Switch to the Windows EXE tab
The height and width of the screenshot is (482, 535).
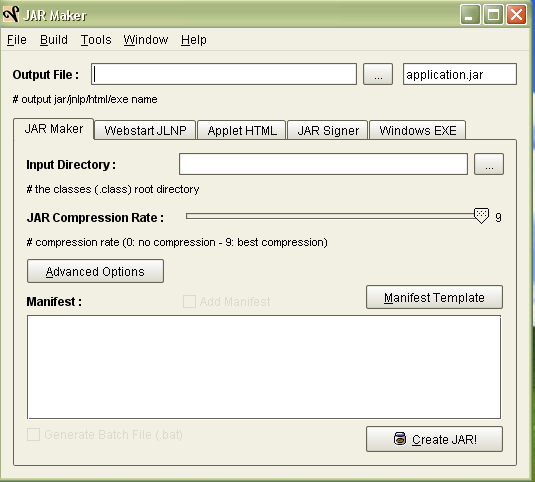[418, 130]
